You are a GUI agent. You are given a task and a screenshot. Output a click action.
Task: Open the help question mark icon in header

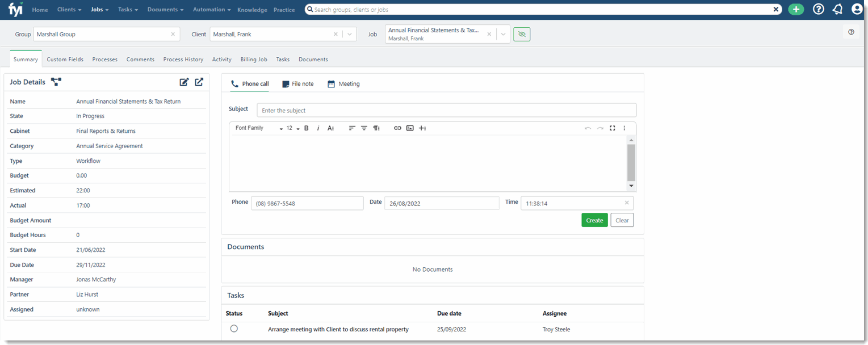coord(818,9)
